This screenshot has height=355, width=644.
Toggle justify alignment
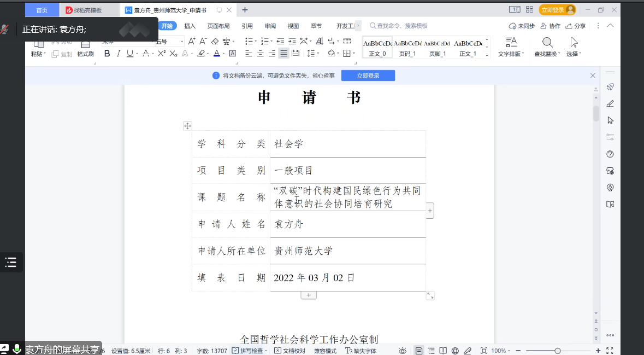coord(284,54)
